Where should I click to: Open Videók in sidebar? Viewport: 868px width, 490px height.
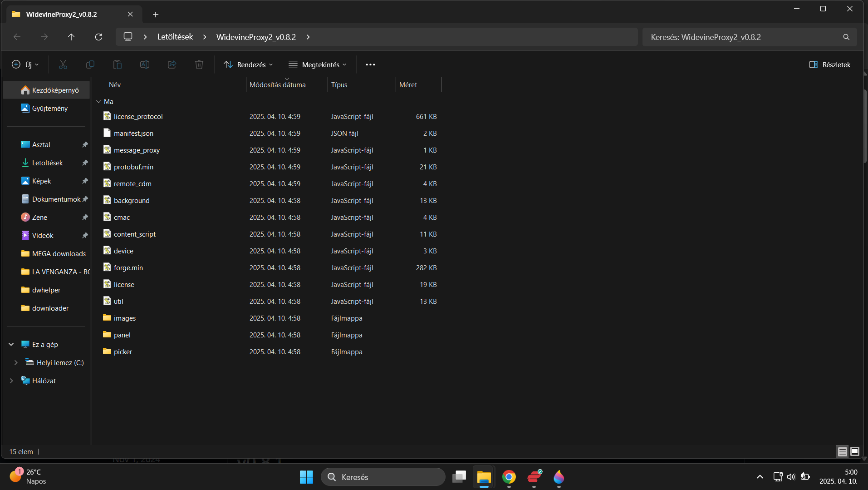point(46,235)
